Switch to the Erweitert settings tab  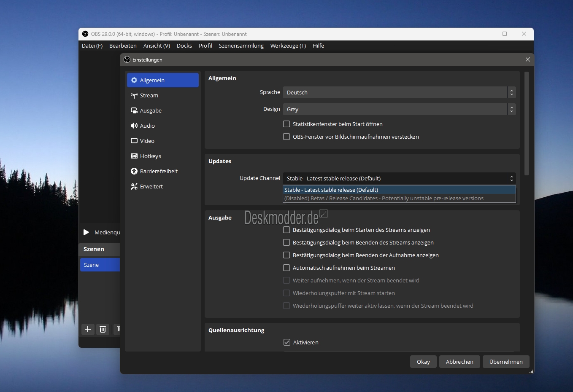tap(163, 186)
